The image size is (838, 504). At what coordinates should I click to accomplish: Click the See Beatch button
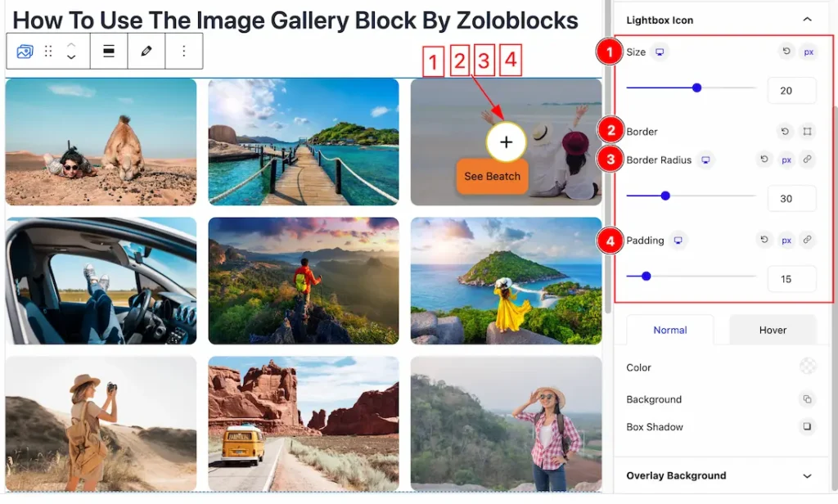492,176
